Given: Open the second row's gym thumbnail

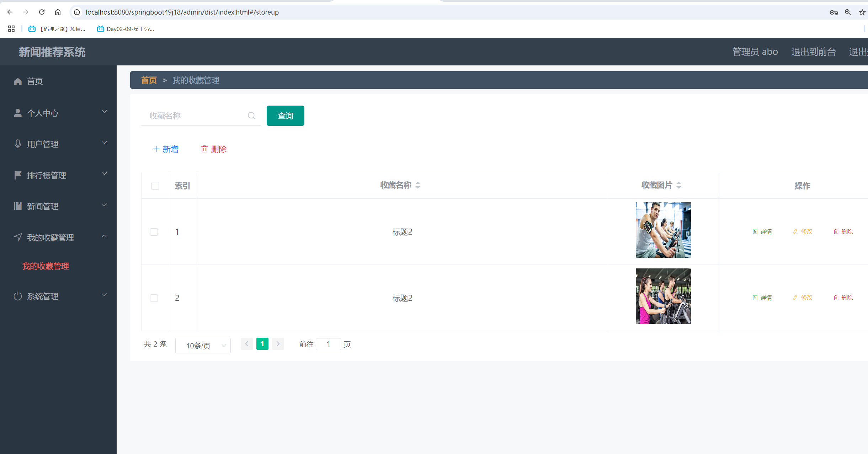Looking at the screenshot, I should pyautogui.click(x=663, y=296).
